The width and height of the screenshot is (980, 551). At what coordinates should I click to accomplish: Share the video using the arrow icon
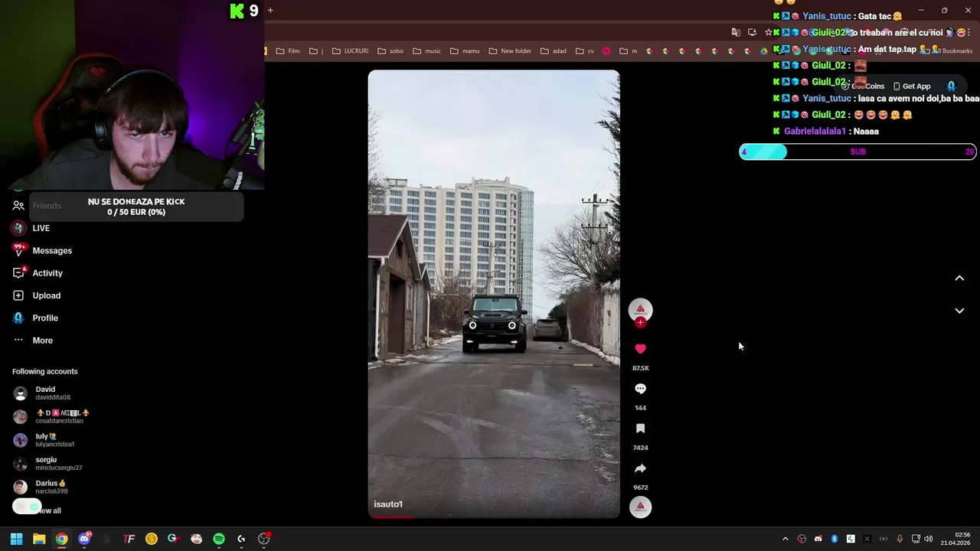640,468
